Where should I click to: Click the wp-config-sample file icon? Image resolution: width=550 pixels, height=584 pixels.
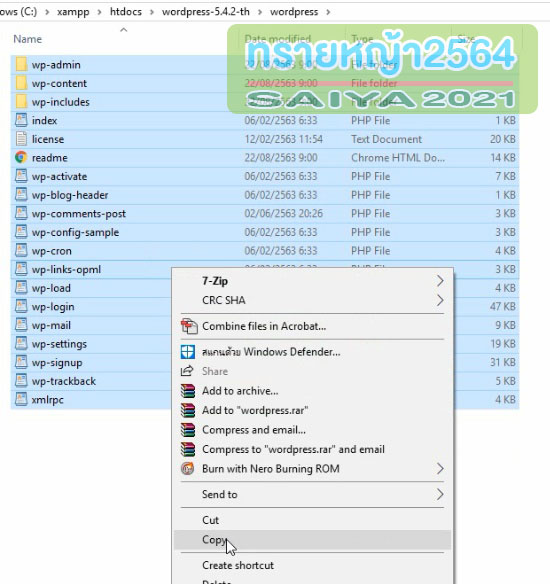point(21,232)
